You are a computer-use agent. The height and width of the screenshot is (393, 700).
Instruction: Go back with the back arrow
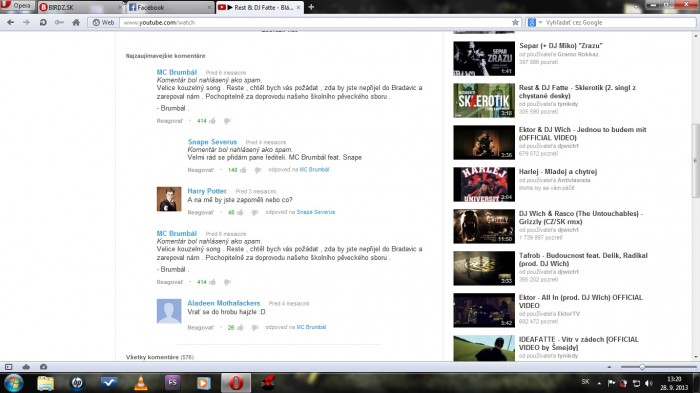tap(11, 22)
